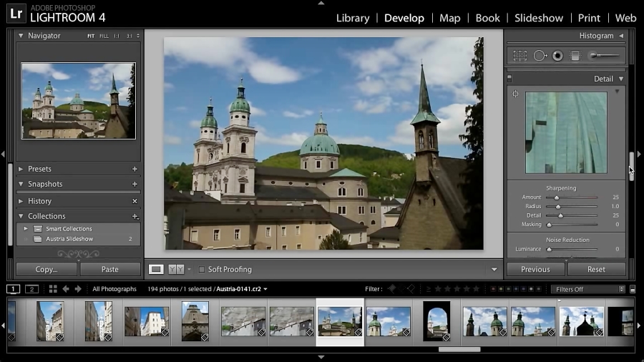
Task: Add a new collection with plus icon
Action: (x=135, y=216)
